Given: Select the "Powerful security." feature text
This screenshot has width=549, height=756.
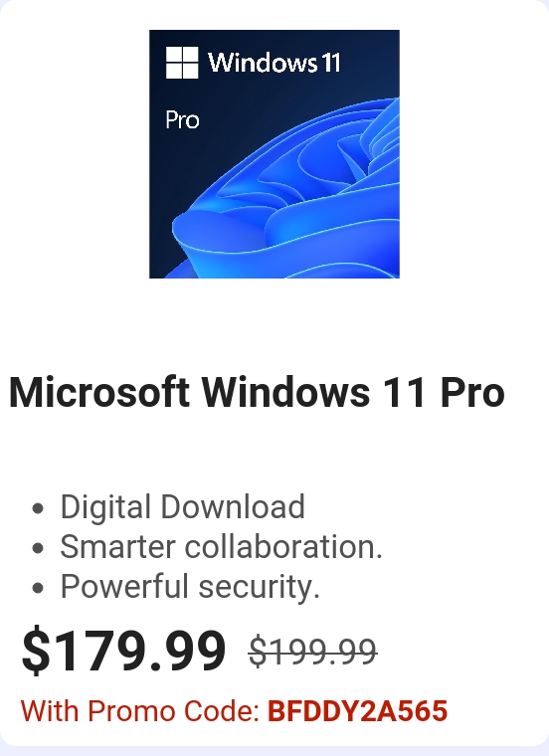Looking at the screenshot, I should (190, 587).
